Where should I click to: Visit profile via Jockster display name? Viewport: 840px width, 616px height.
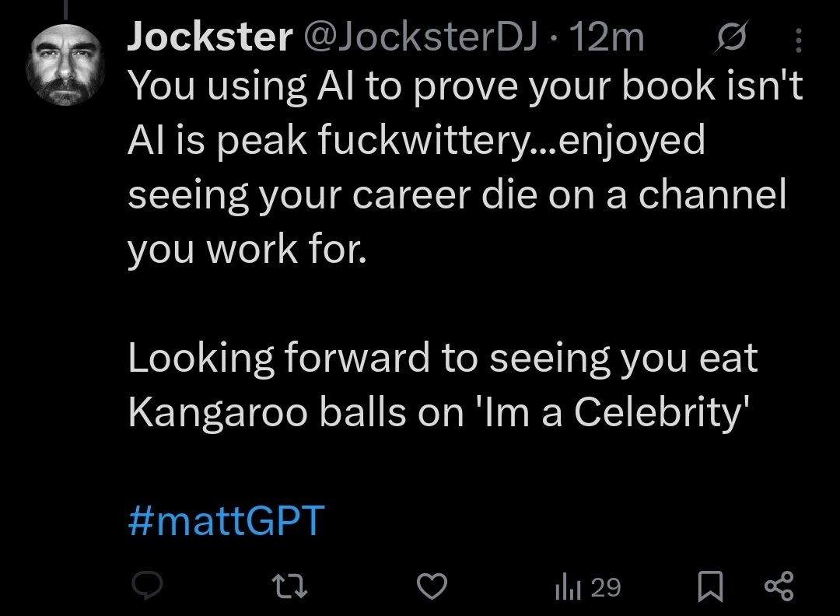pos(208,38)
